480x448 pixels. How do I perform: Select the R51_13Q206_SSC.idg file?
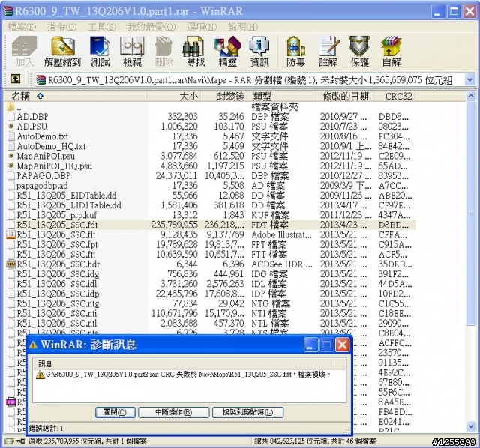coord(58,274)
